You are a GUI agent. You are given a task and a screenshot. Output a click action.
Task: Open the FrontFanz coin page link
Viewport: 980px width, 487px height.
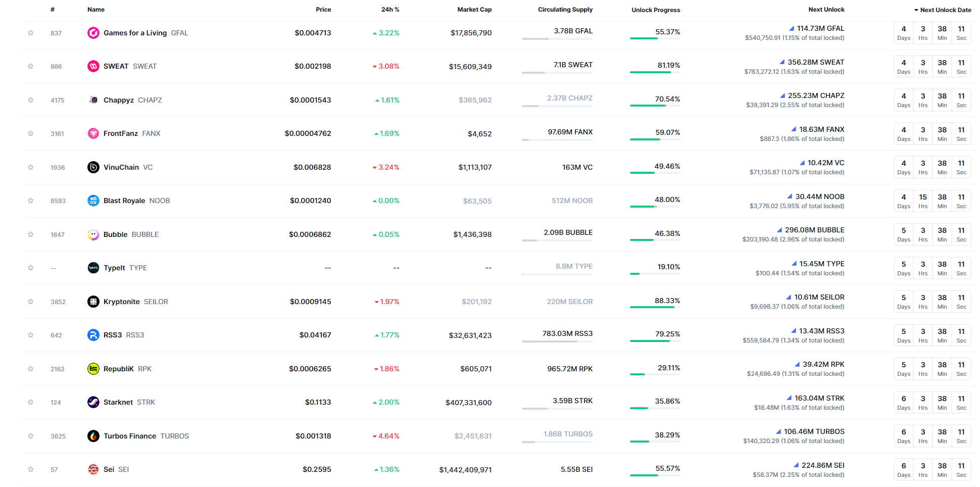pyautogui.click(x=121, y=133)
